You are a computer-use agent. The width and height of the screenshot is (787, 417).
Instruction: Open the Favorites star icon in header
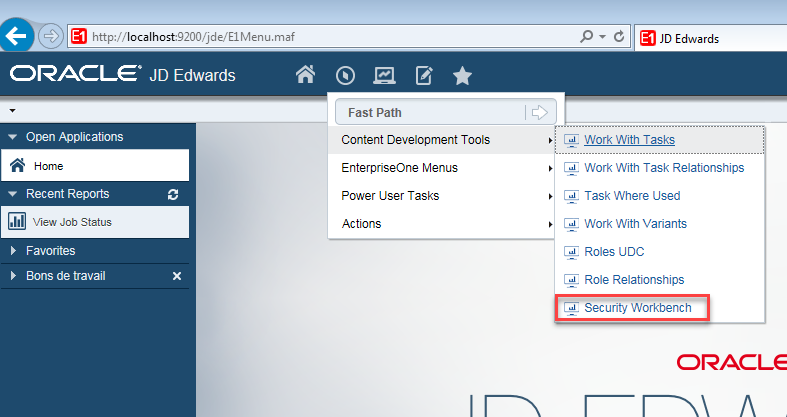[x=462, y=76]
